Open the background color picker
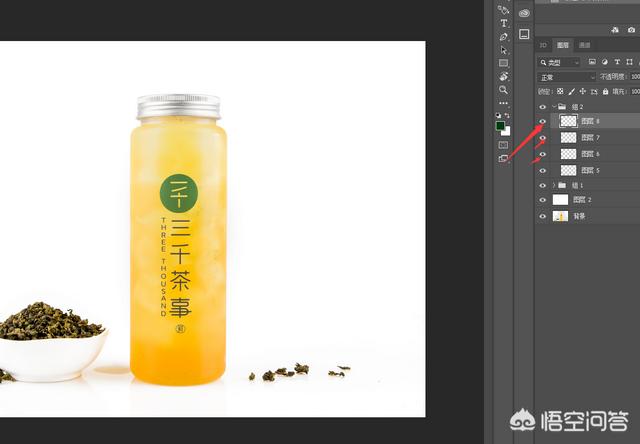This screenshot has width=640, height=444. (507, 132)
